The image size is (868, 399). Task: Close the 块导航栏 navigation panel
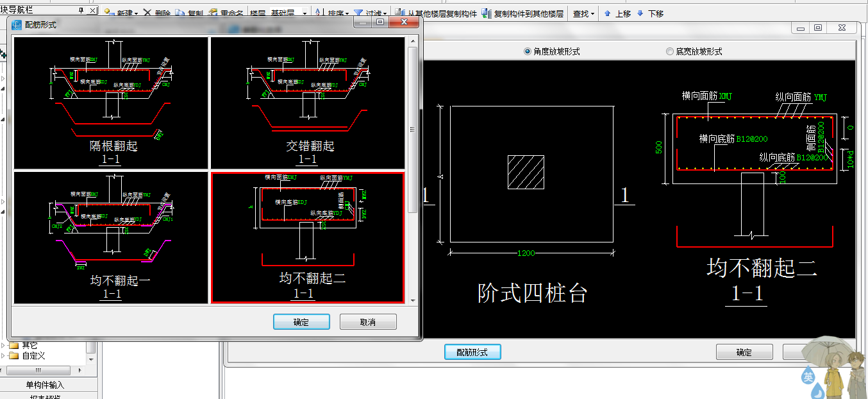click(92, 10)
